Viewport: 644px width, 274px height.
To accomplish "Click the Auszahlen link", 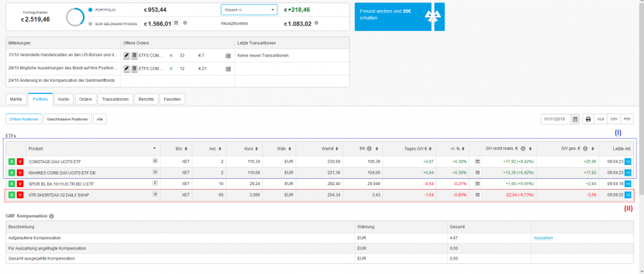I will (x=543, y=237).
